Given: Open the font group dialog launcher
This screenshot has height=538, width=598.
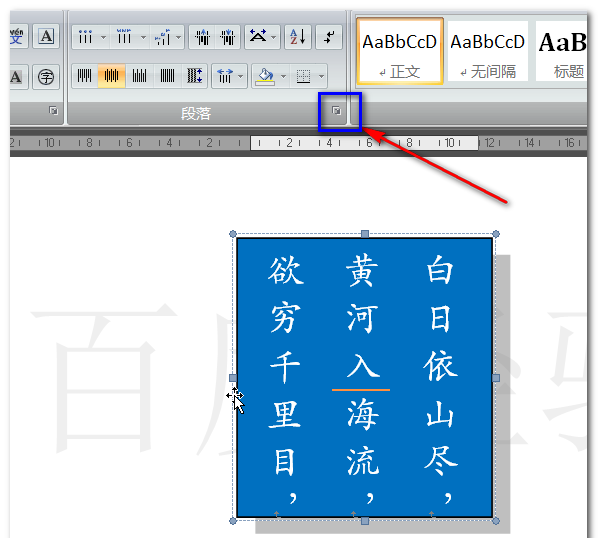Looking at the screenshot, I should [54, 111].
